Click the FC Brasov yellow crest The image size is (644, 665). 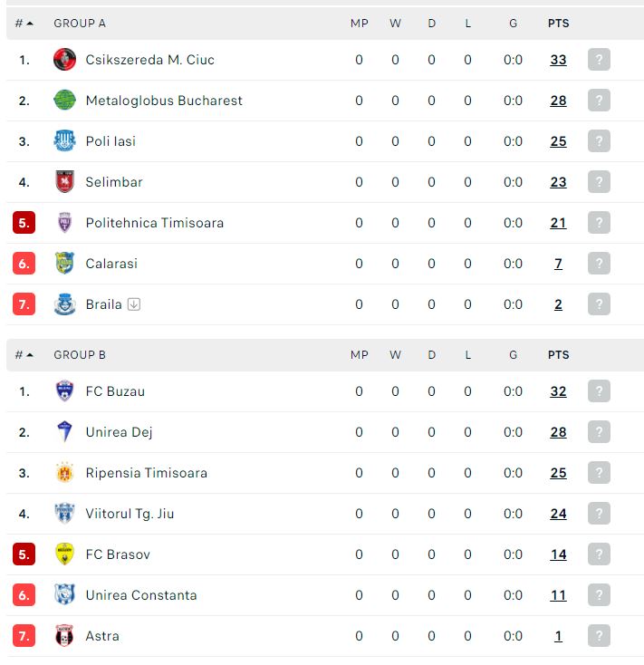point(64,554)
